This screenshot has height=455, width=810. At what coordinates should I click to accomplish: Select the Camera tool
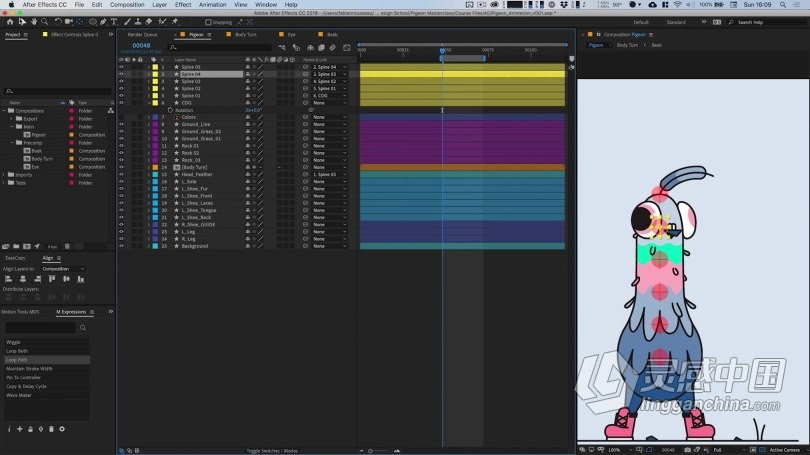69,22
